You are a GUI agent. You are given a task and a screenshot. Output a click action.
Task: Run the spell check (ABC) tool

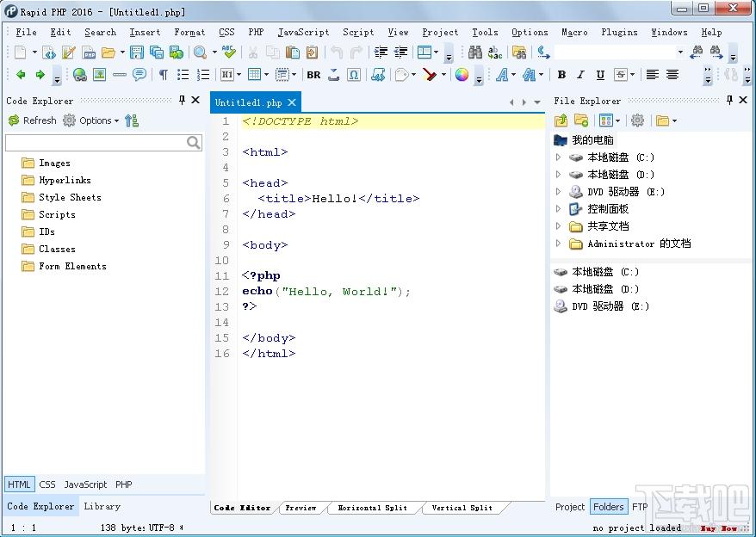click(x=228, y=52)
